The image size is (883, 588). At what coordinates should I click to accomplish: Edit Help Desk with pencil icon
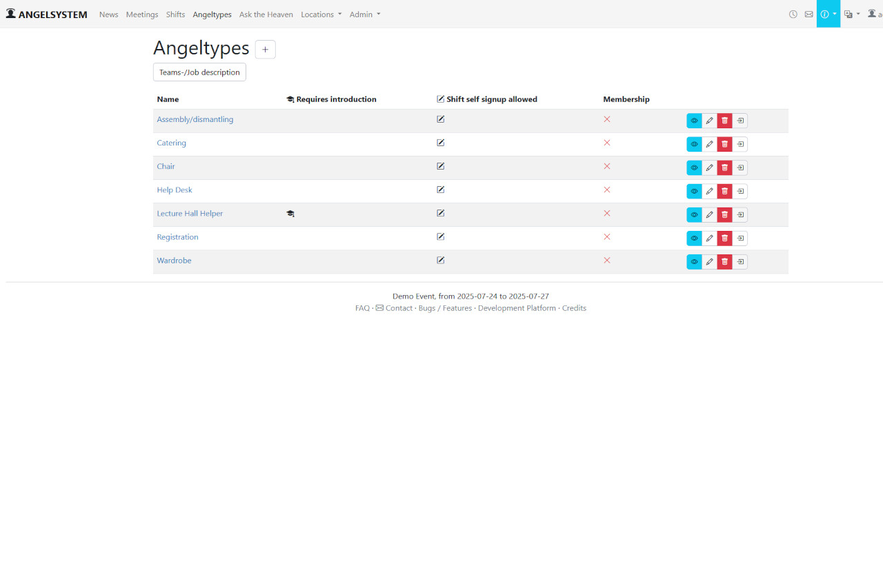(x=710, y=191)
